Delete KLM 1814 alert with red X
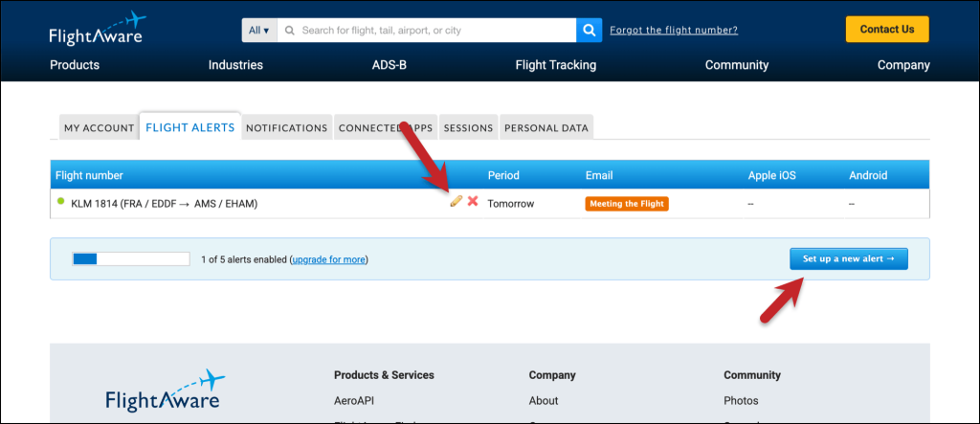This screenshot has height=424, width=980. (473, 201)
